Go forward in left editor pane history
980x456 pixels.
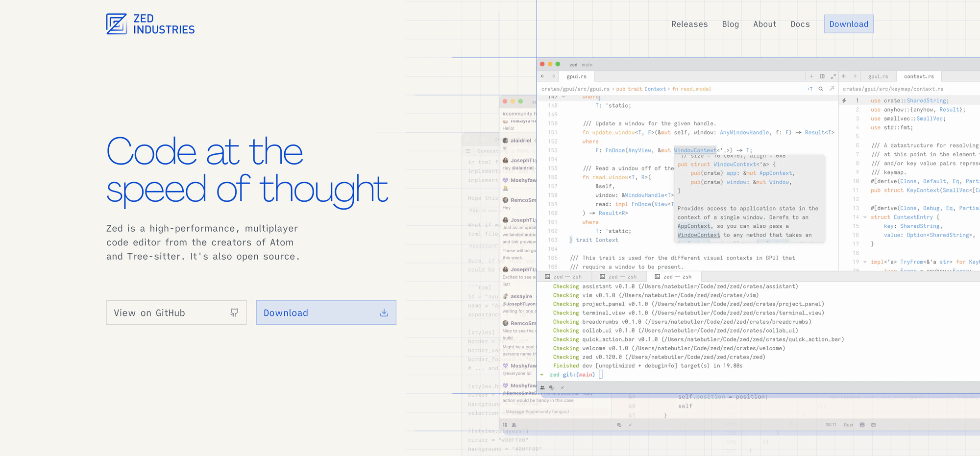tap(553, 76)
